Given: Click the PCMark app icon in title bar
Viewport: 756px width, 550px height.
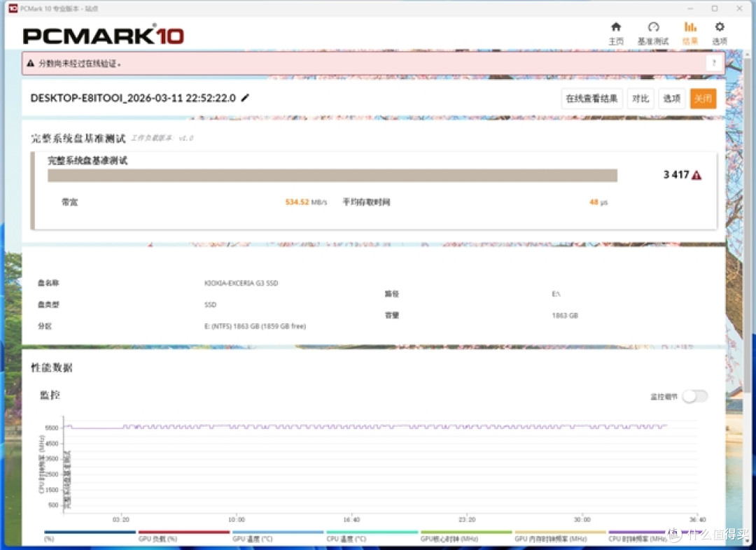Looking at the screenshot, I should 13,8.
